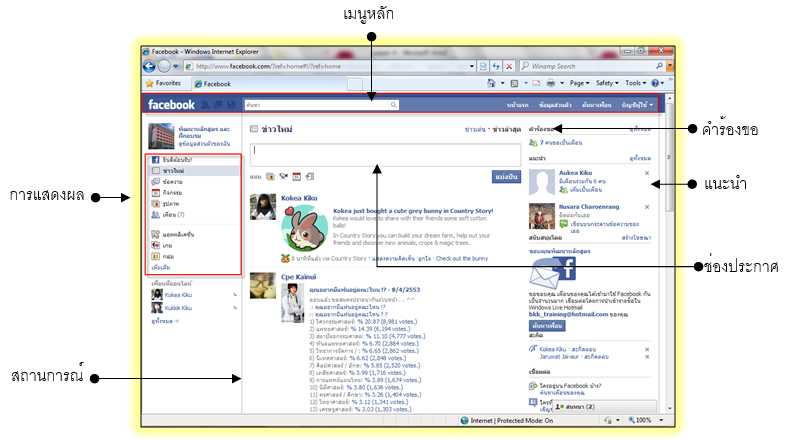Open Kokea Kiku's name link in the feed
785x440 pixels.
[299, 198]
